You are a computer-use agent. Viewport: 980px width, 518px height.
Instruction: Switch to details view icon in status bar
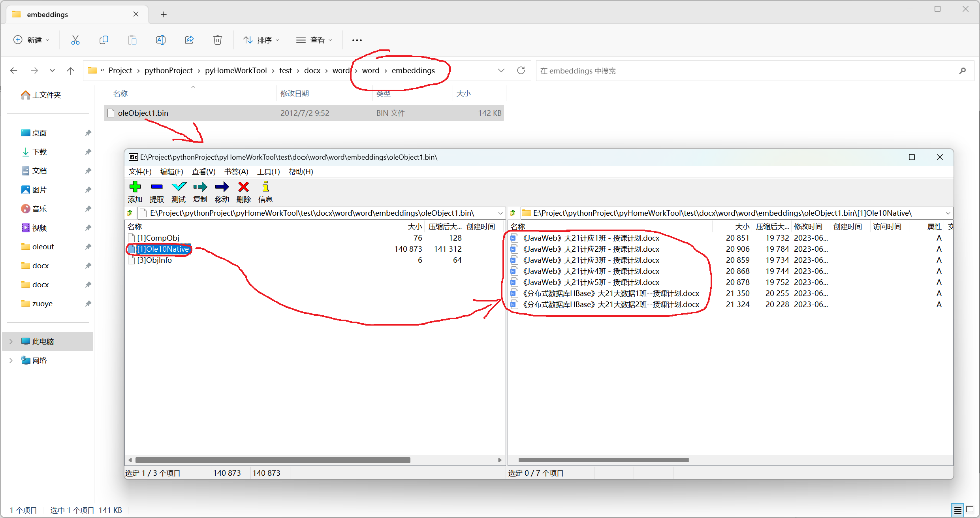click(x=957, y=510)
